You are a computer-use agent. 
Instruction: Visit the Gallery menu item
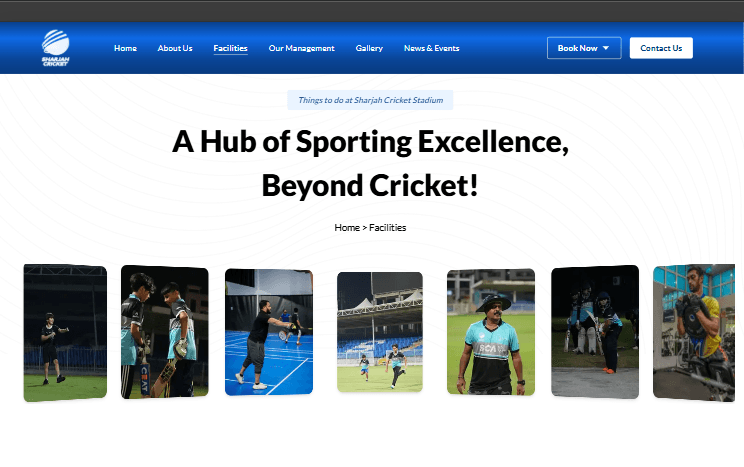pyautogui.click(x=369, y=48)
